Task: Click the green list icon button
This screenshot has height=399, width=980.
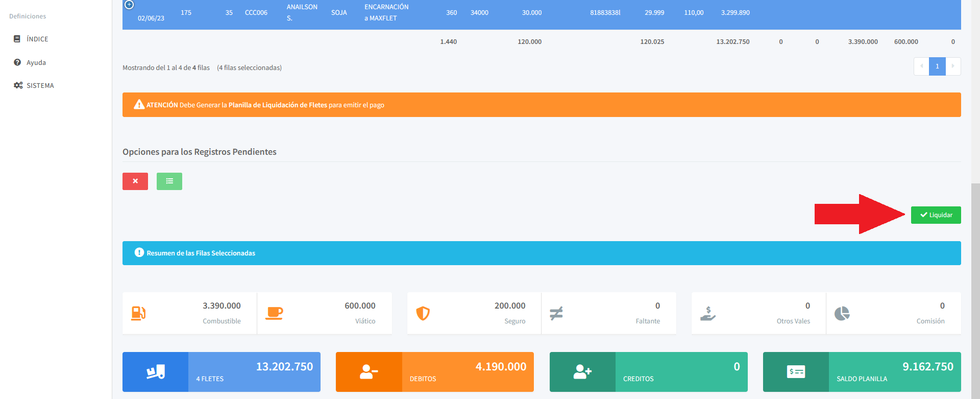Action: tap(169, 181)
